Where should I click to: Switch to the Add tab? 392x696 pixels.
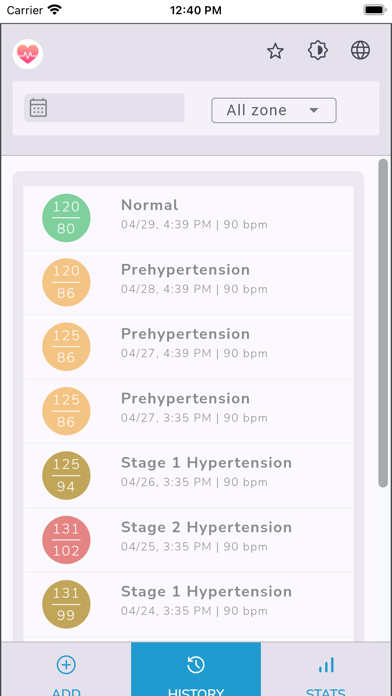(66, 669)
